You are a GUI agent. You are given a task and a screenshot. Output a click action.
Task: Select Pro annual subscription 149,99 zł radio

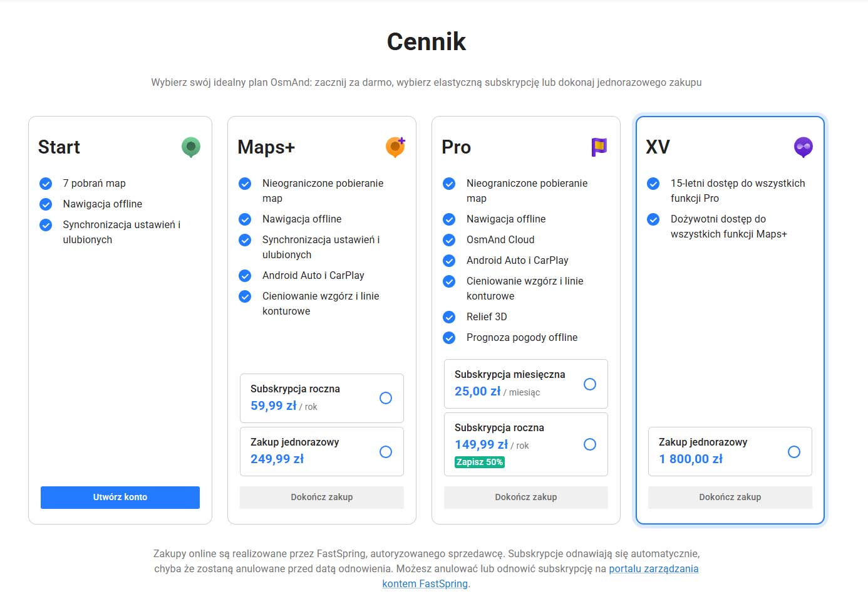(590, 444)
